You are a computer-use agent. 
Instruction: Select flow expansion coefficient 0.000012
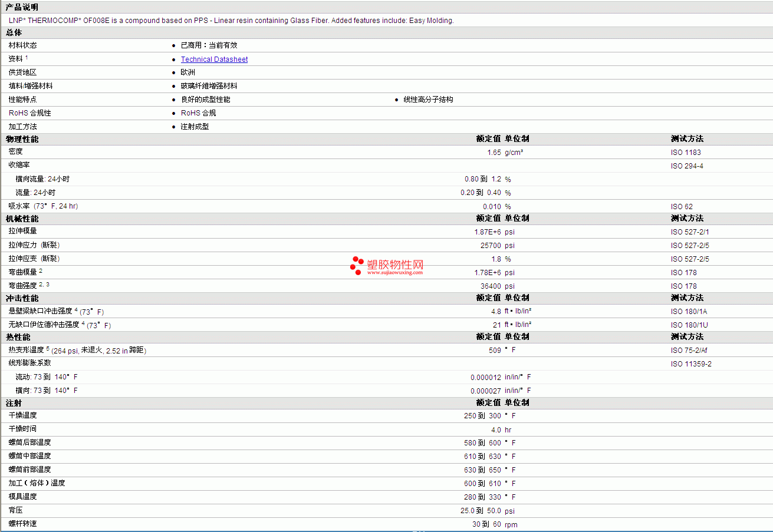click(x=486, y=378)
